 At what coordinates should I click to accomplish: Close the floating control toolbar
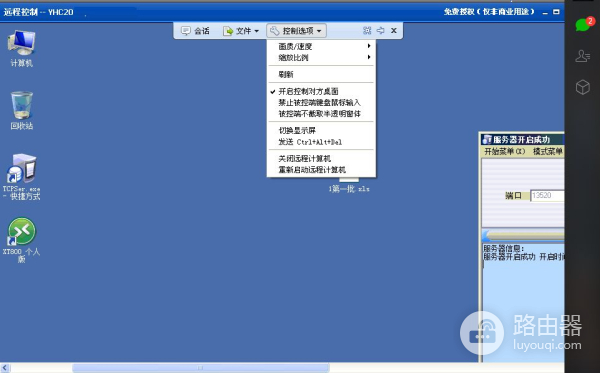(394, 31)
